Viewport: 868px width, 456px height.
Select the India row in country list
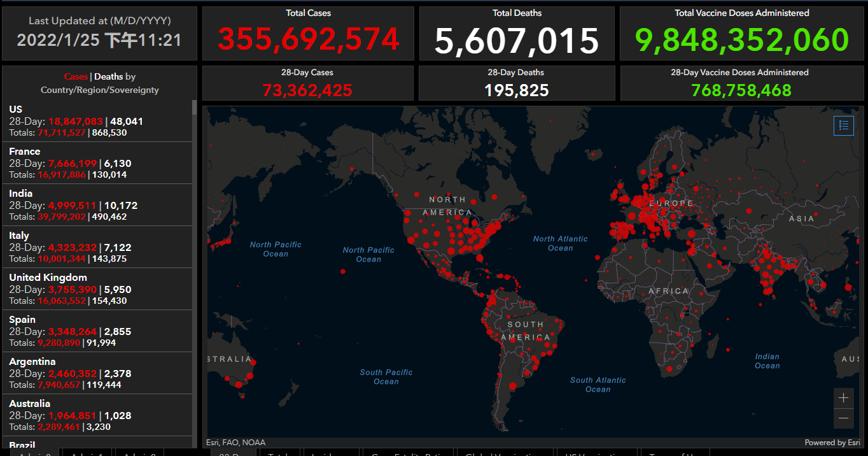click(x=97, y=205)
